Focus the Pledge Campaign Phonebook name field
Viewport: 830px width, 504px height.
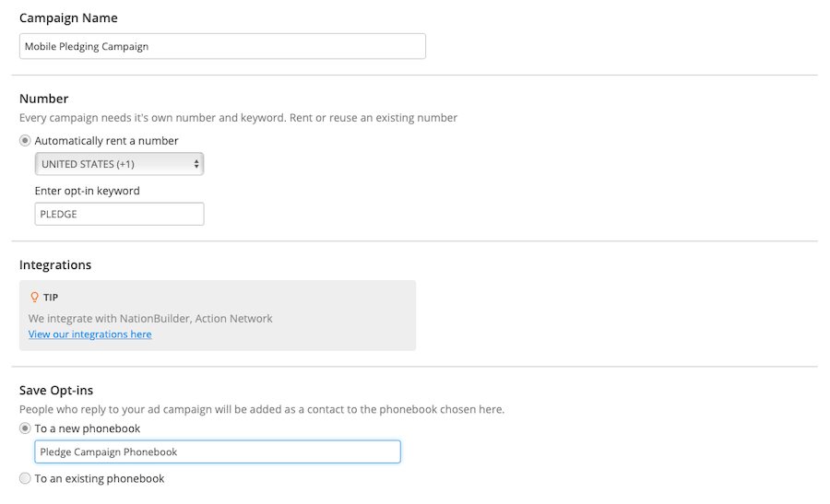218,452
